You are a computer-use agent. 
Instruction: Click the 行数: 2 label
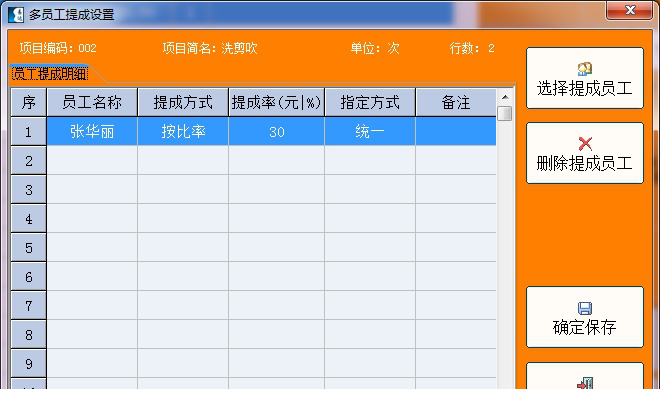click(x=472, y=48)
